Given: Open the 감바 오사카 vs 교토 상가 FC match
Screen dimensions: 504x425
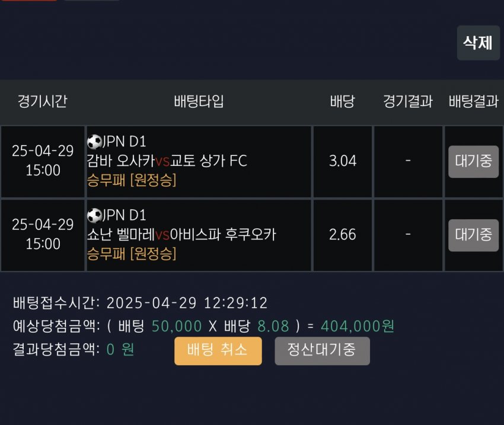Looking at the screenshot, I should pos(167,161).
